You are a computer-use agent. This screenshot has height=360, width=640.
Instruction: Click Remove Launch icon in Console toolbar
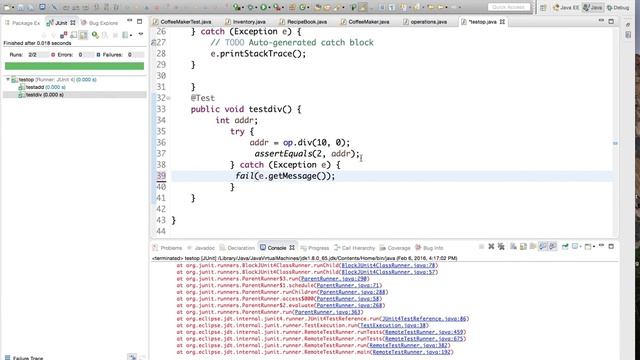pyautogui.click(x=491, y=247)
